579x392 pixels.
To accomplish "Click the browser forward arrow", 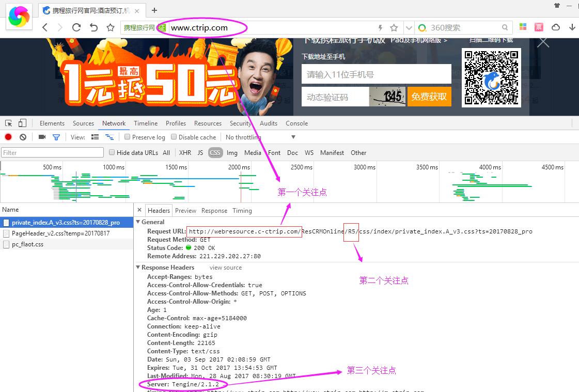I will coord(60,27).
